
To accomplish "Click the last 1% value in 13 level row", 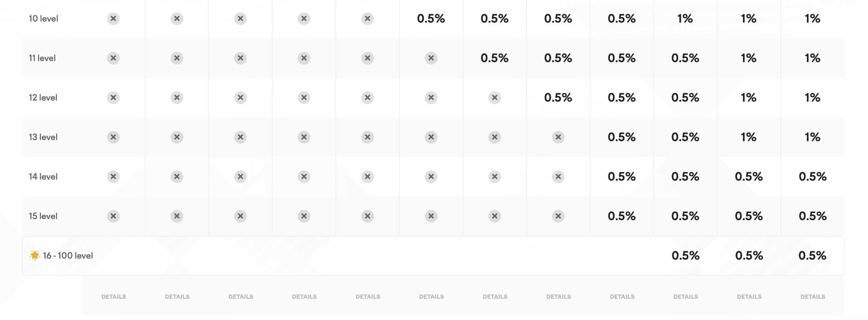I will [812, 137].
